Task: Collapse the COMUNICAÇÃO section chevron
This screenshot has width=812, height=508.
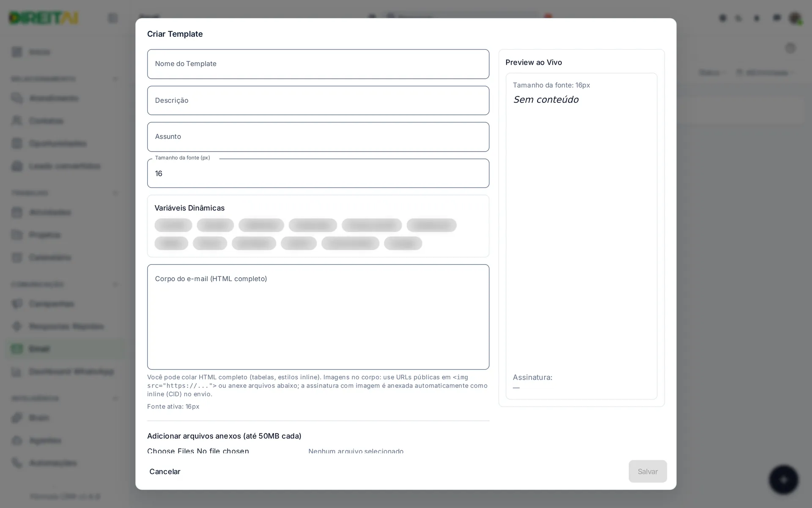Action: 115,284
